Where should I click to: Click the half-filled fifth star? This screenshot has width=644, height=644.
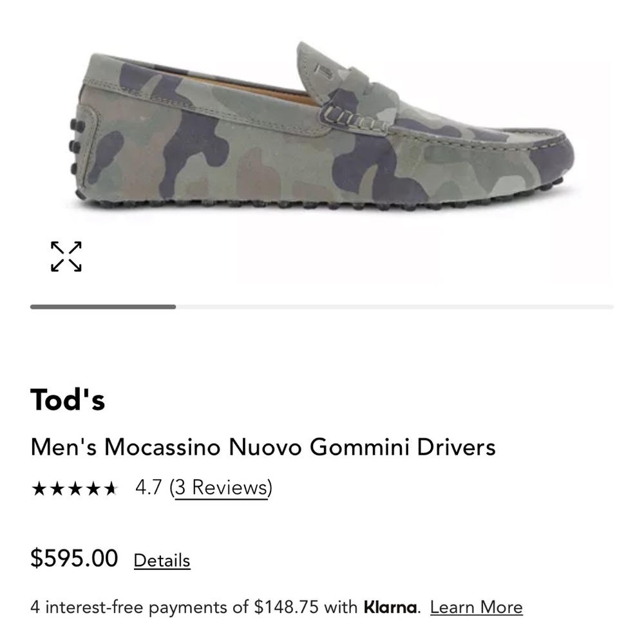coord(112,489)
